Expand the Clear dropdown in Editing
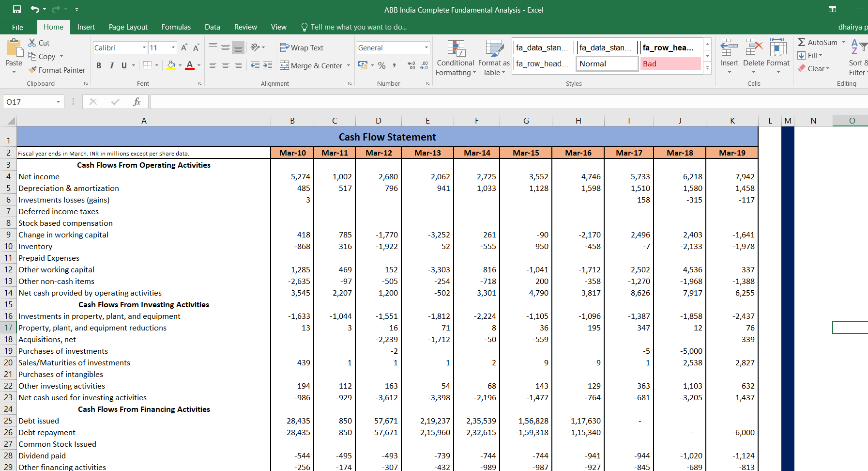This screenshot has width=868, height=471. [828, 68]
